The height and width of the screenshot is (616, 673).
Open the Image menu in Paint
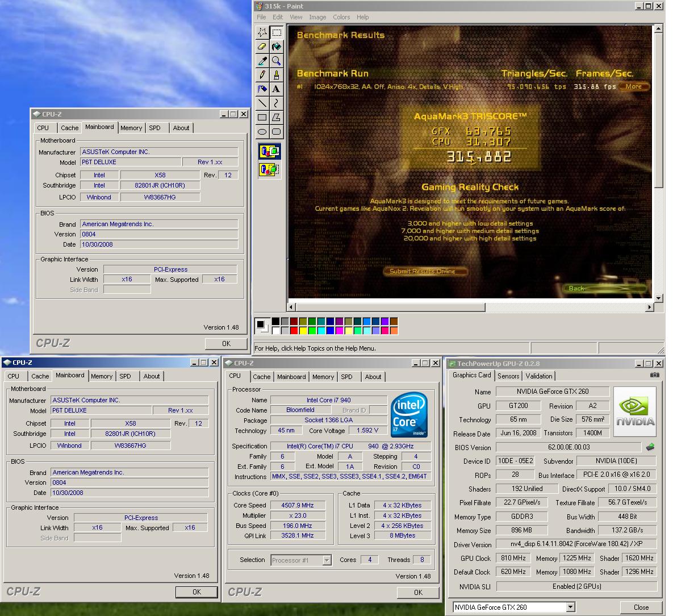pos(317,17)
